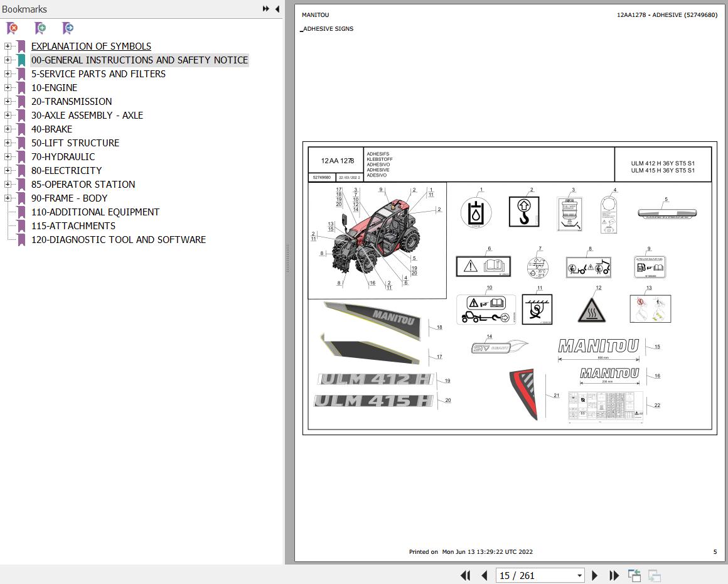Click the teal bookmark icon beside 00-GENERAL INSTRUCTIONS

(x=21, y=60)
